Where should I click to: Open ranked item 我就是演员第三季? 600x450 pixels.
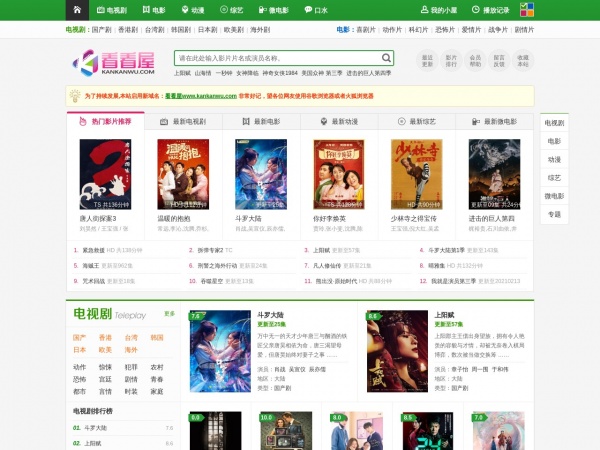click(453, 281)
